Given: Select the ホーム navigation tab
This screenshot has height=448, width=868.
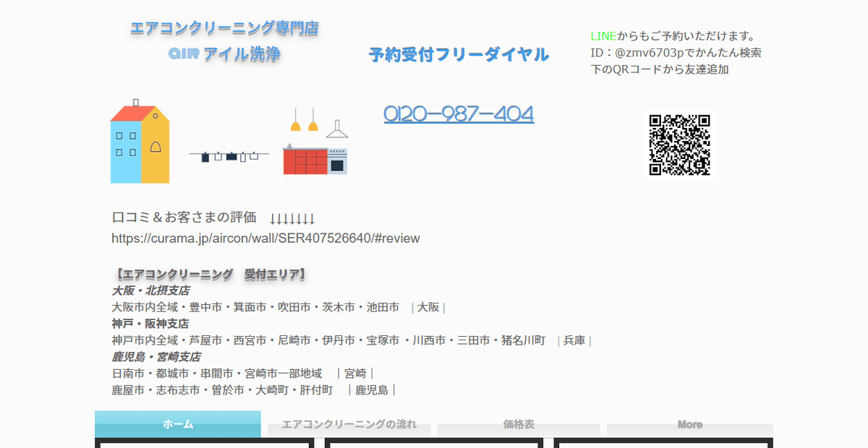Looking at the screenshot, I should 178,424.
